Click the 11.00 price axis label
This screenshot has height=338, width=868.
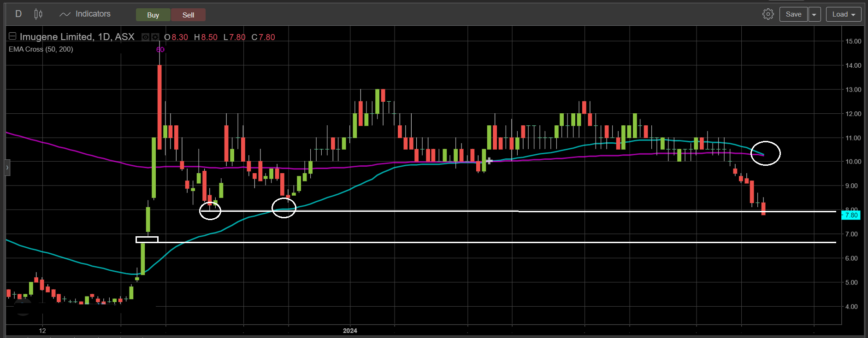click(853, 138)
